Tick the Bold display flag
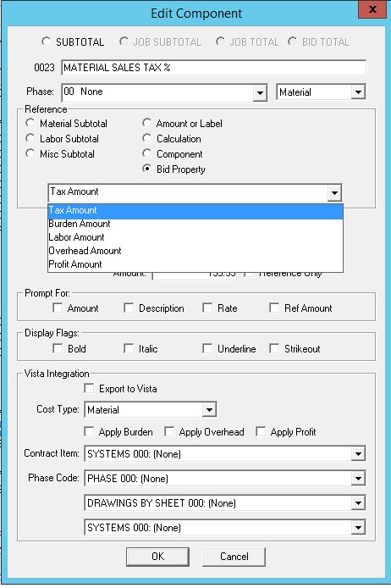391x588 pixels. 58,348
